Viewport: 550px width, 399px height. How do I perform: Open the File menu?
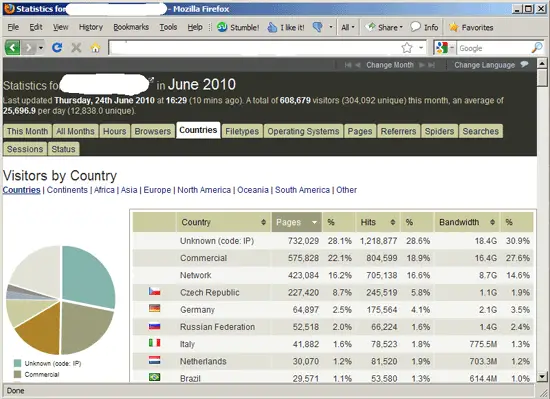(13, 27)
